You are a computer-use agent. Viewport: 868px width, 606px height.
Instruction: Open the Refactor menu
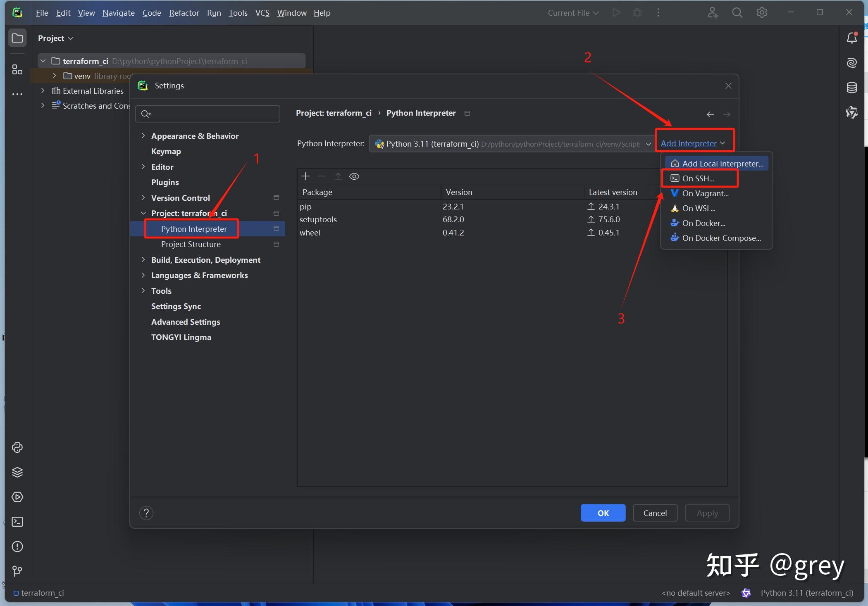coord(184,13)
